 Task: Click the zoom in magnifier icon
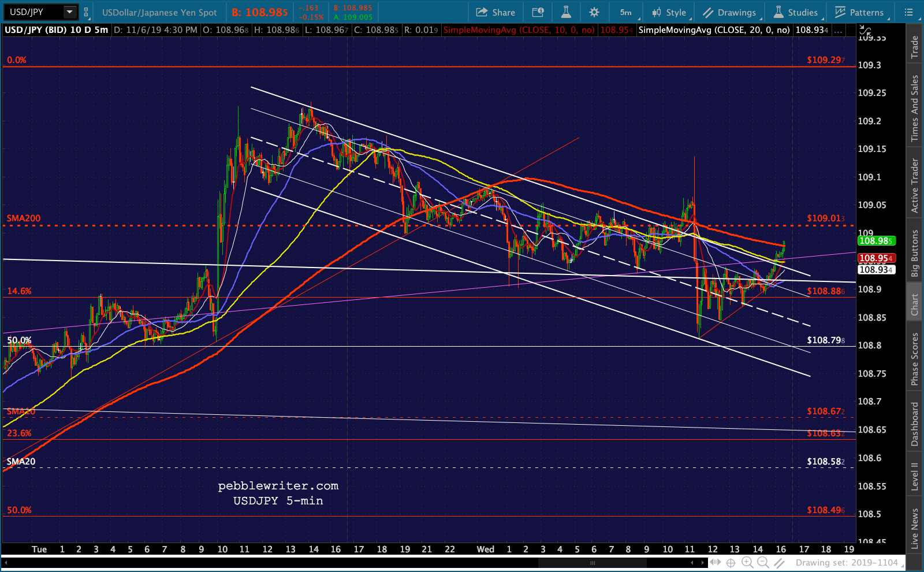pos(747,563)
